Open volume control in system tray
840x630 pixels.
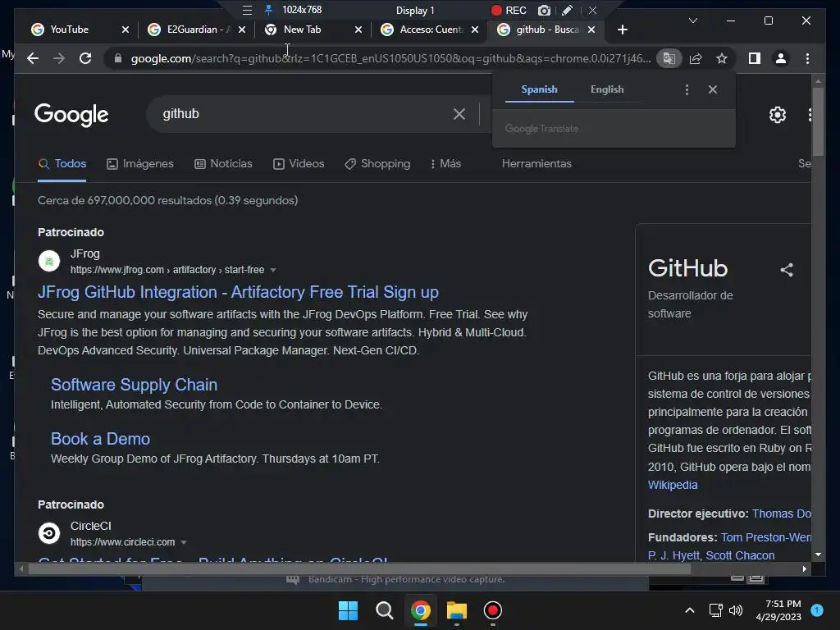(736, 610)
